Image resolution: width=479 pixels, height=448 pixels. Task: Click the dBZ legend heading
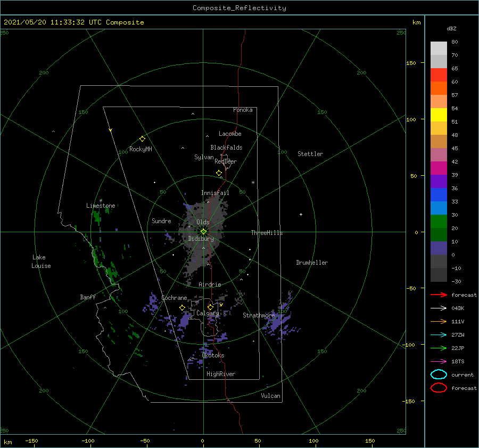click(451, 28)
